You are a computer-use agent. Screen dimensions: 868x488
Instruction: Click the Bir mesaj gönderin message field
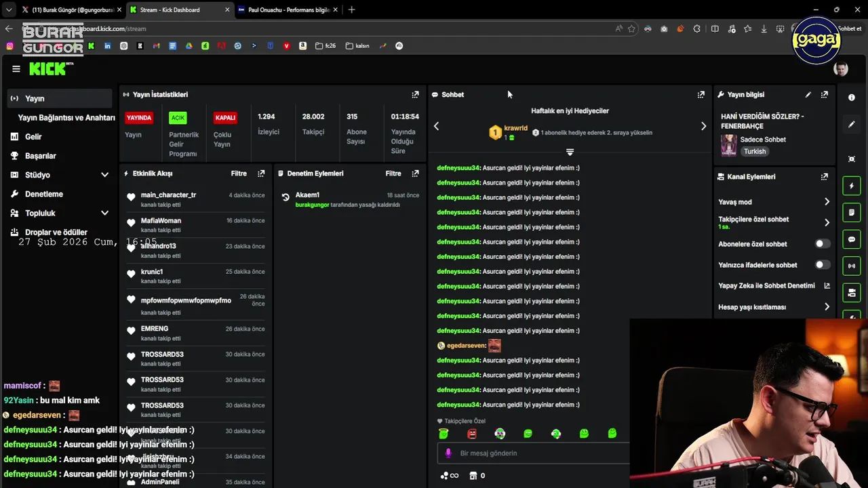tap(532, 453)
